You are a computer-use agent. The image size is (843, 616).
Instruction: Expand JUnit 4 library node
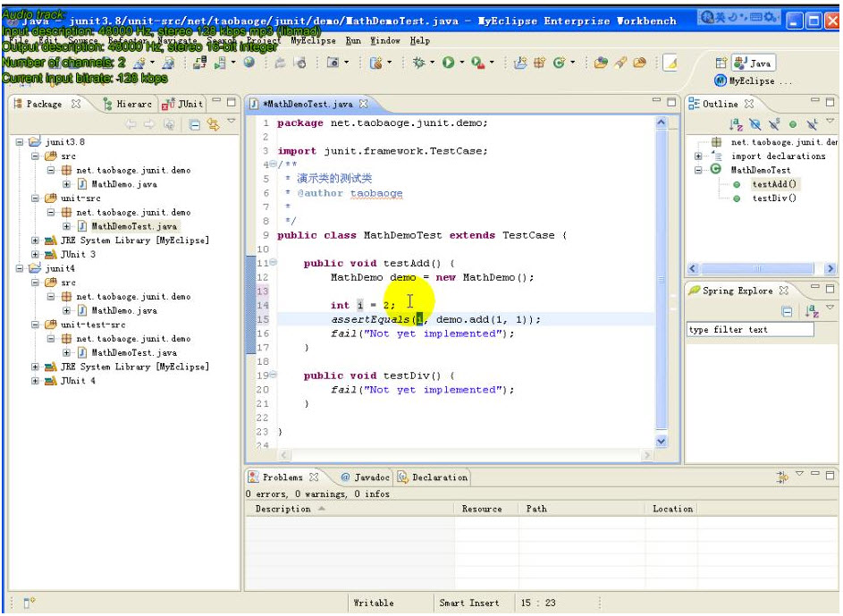tap(36, 381)
